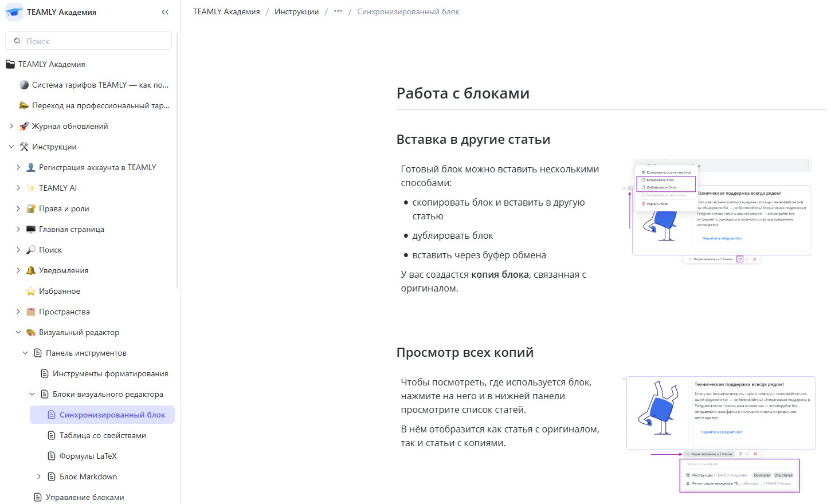Viewport: 831px width, 504px height.
Task: Expand the Главная страница node
Action: tap(18, 229)
